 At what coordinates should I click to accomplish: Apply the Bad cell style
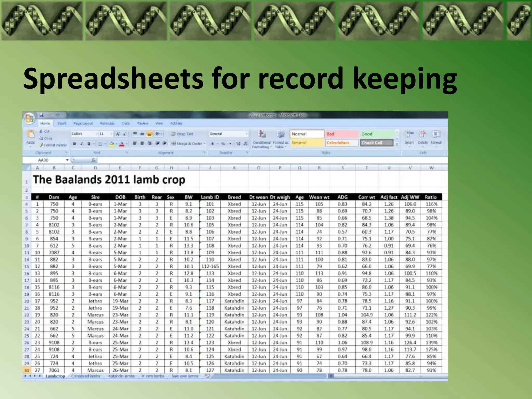[342, 134]
